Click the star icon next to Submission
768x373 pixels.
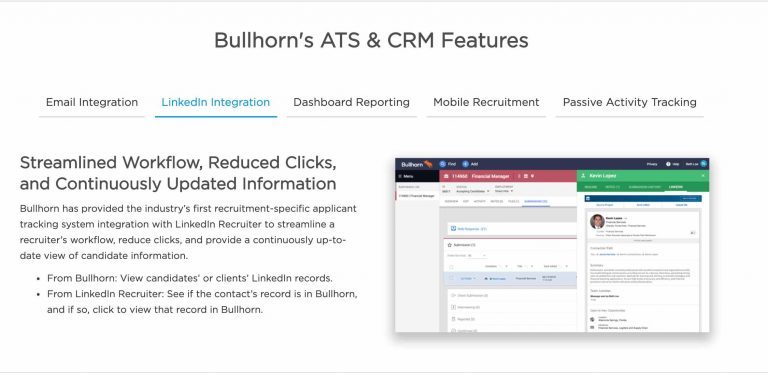coord(450,245)
